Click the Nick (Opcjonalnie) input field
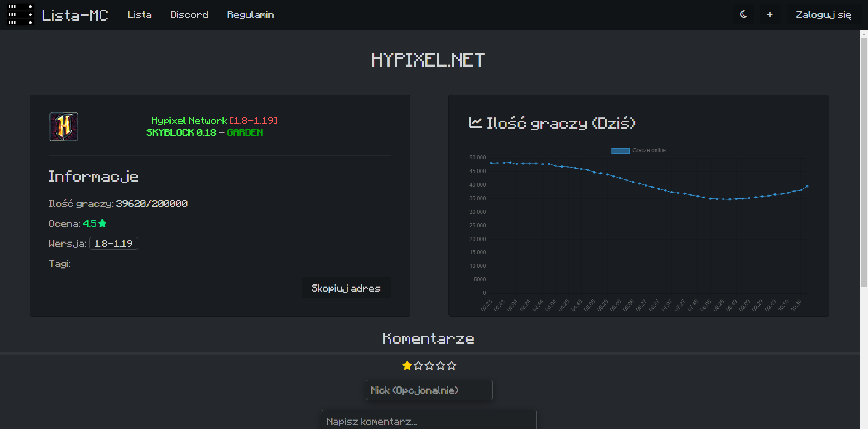Image resolution: width=868 pixels, height=429 pixels. coord(429,390)
